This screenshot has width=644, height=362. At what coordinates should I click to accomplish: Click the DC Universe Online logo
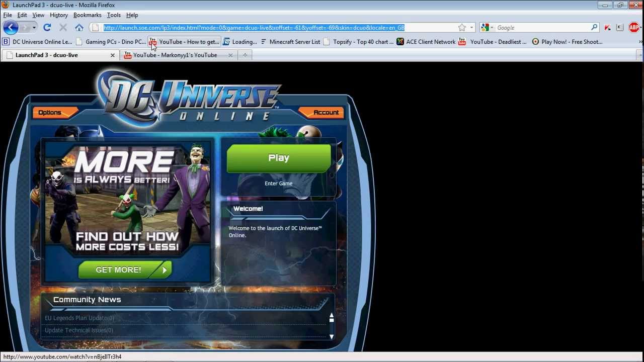189,98
